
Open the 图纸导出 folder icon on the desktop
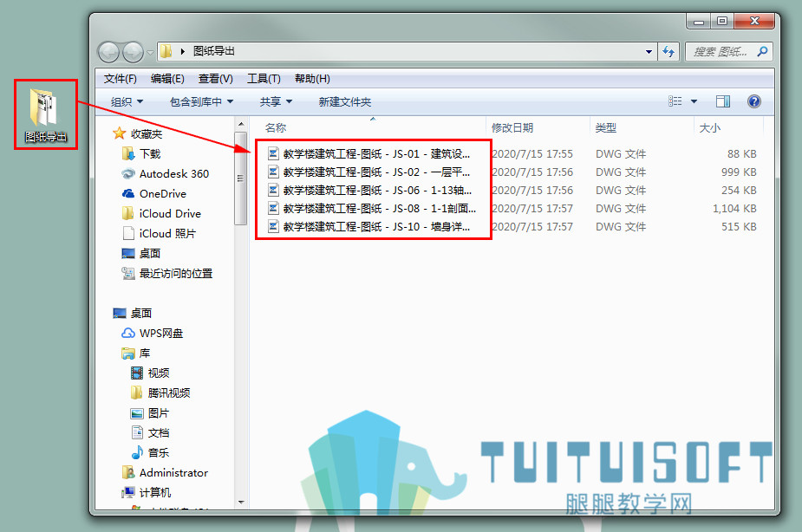(46, 114)
